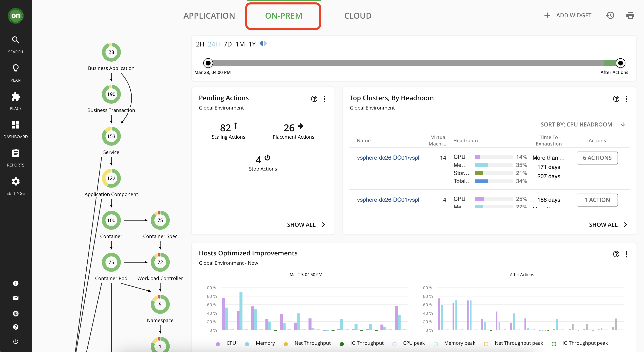This screenshot has width=644, height=352.
Task: Switch to the CLOUD tab
Action: 358,16
